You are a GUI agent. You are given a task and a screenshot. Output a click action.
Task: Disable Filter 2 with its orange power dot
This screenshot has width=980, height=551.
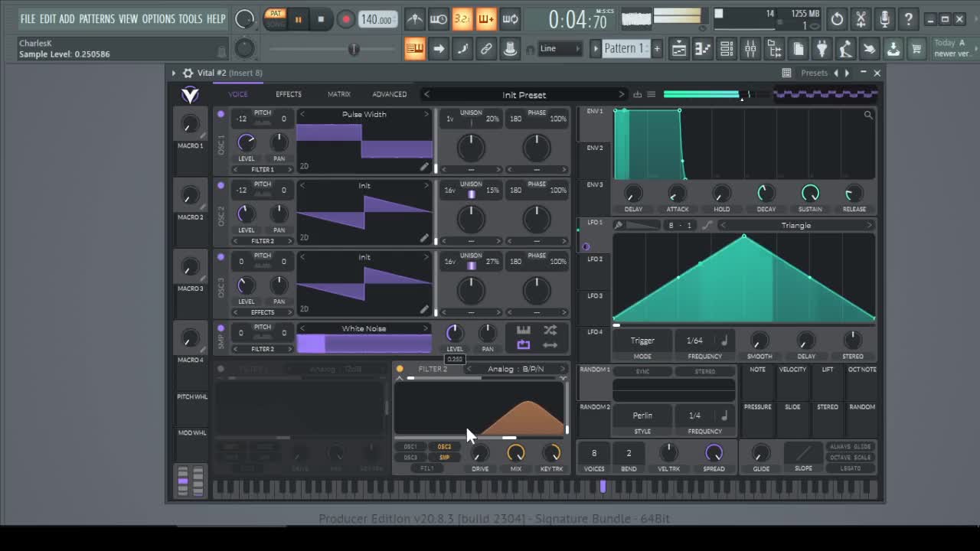400,369
